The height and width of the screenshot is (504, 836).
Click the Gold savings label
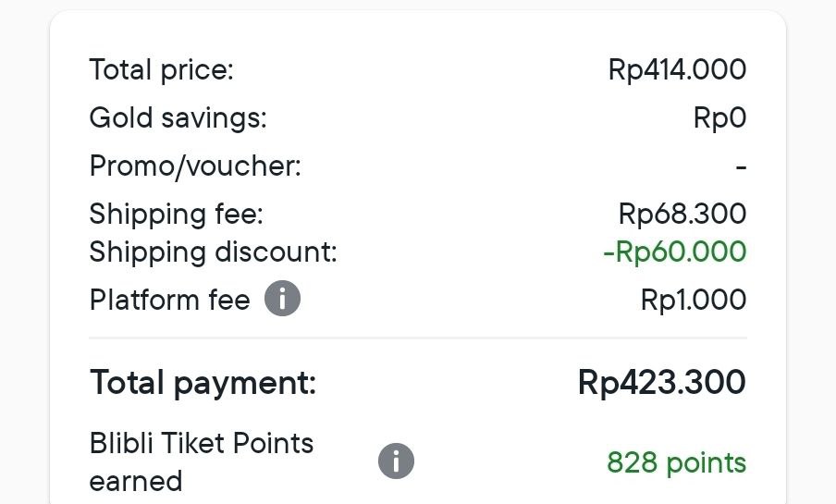pyautogui.click(x=178, y=117)
